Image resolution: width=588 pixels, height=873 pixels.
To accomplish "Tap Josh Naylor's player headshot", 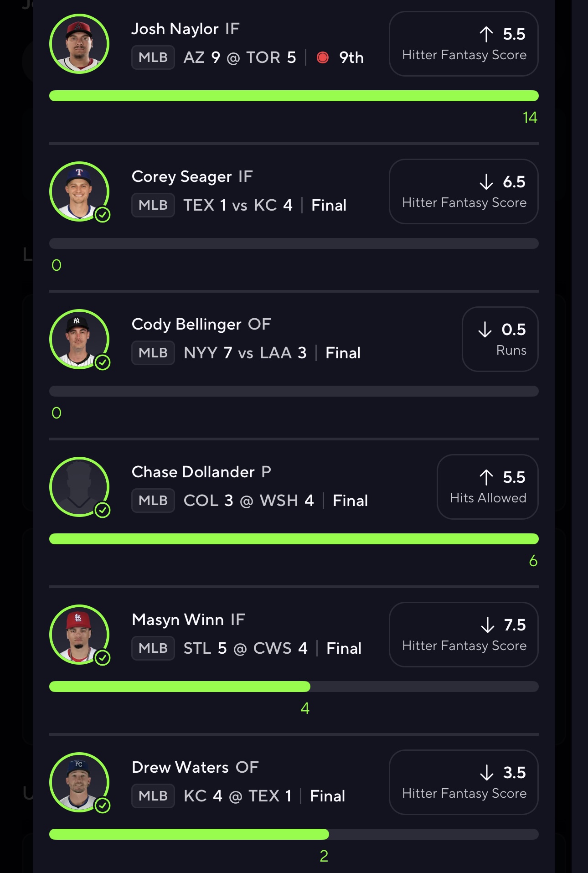I will [x=79, y=44].
